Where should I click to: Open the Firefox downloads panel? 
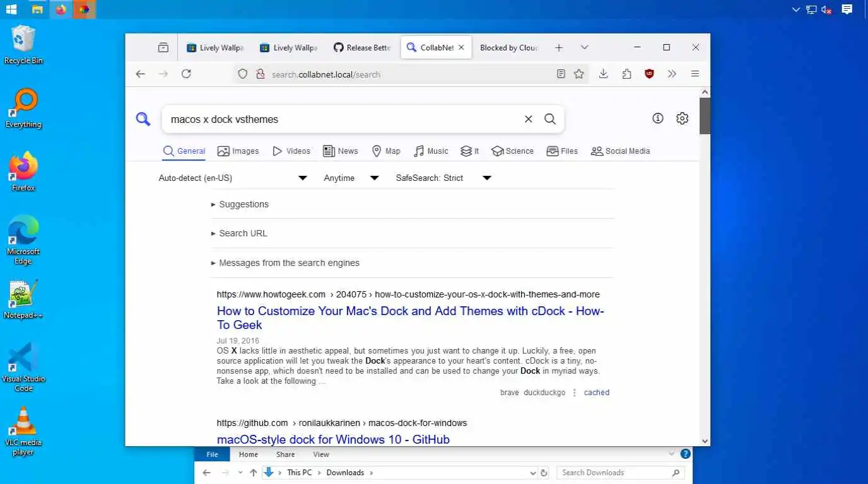click(x=604, y=74)
